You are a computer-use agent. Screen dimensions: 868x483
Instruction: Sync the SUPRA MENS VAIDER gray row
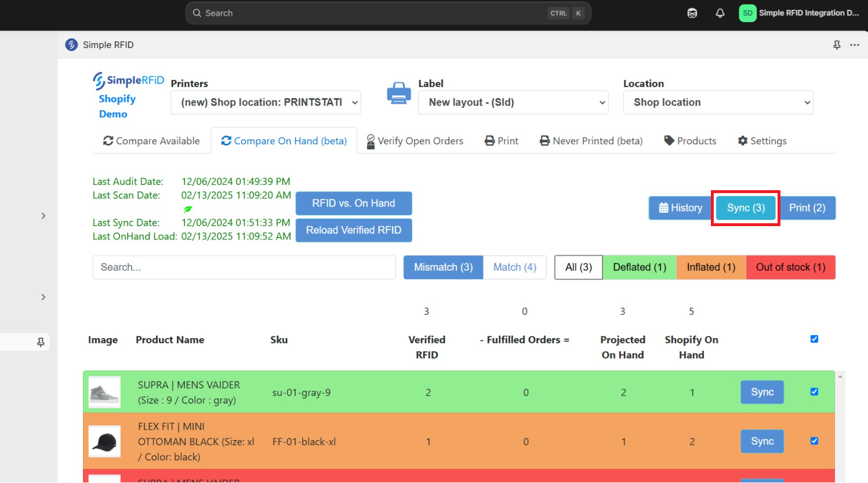762,392
